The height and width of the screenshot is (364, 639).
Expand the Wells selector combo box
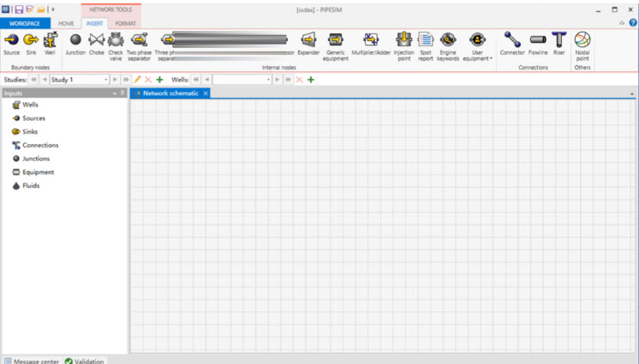[268, 80]
